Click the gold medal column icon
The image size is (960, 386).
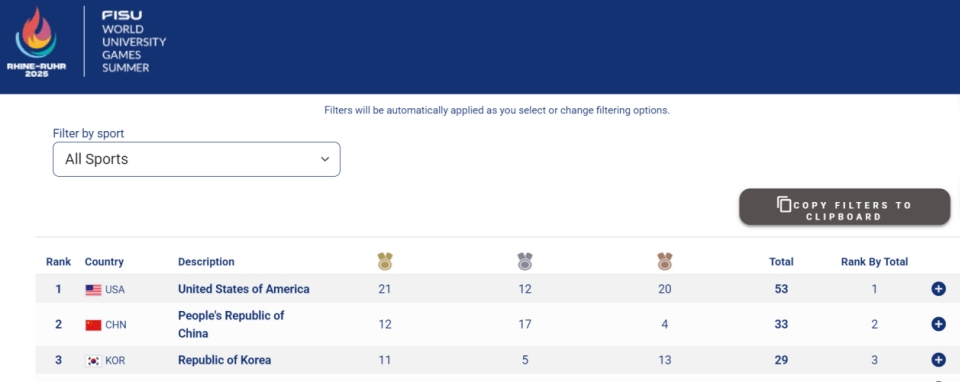pyautogui.click(x=385, y=262)
